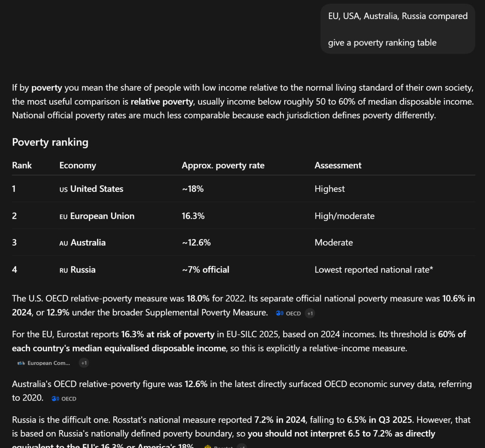Click the Rosstat emblem icon at bottom

point(208,446)
